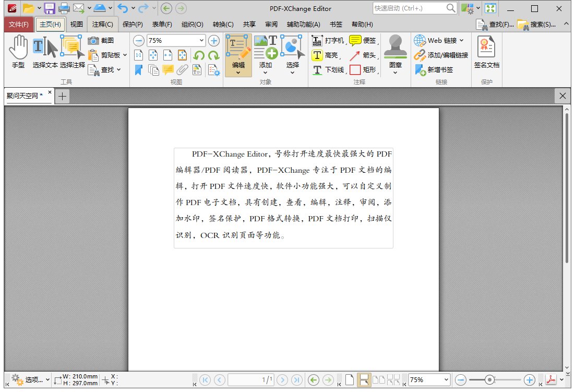Select the Hand tool (手型)
Screen dimensions: 575x392
point(18,51)
